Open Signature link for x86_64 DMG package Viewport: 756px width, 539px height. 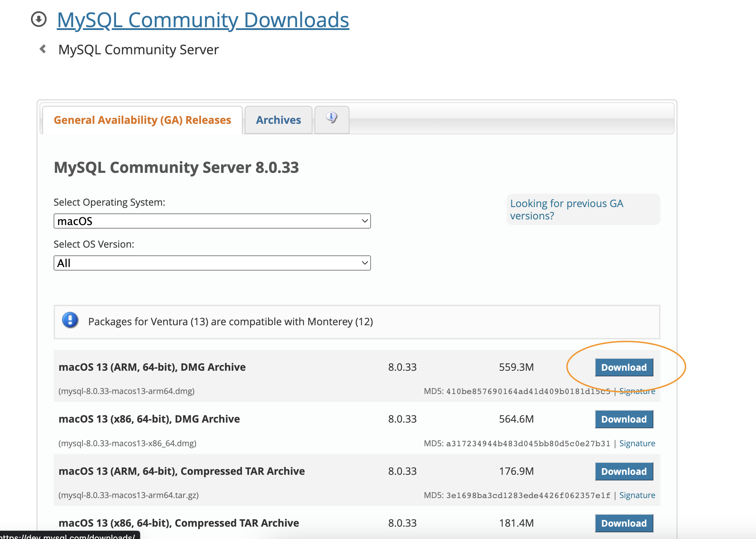pos(637,443)
